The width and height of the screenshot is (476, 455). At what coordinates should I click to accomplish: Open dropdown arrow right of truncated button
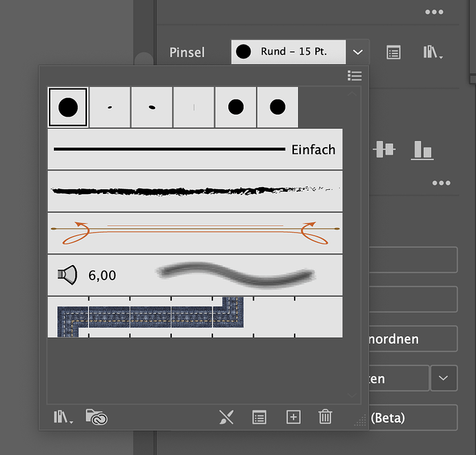444,378
